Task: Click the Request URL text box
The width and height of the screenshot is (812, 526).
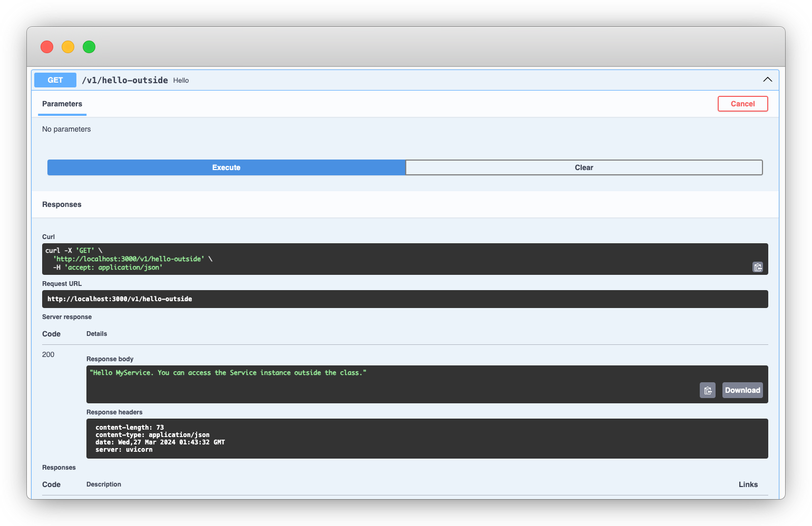Action: tap(405, 299)
